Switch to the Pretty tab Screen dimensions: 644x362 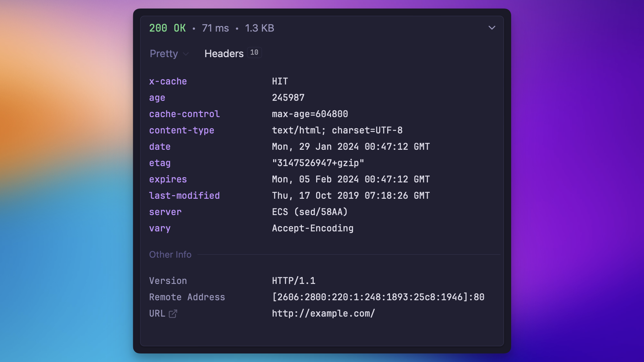164,54
